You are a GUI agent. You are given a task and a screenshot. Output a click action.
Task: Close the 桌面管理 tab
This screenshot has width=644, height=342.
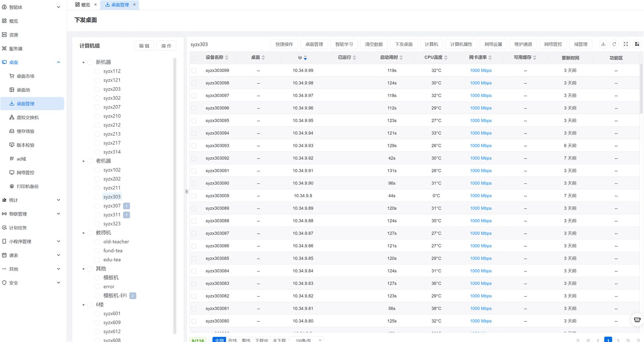pos(134,4)
